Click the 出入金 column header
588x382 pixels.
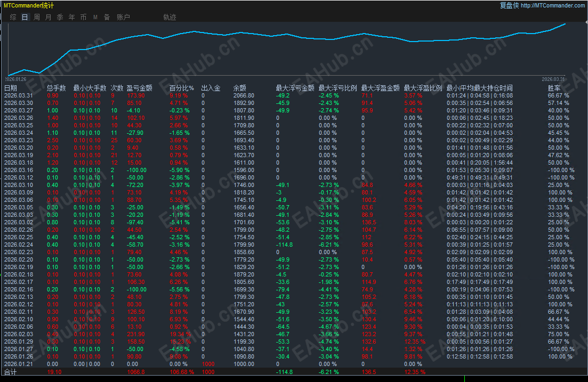pyautogui.click(x=211, y=88)
